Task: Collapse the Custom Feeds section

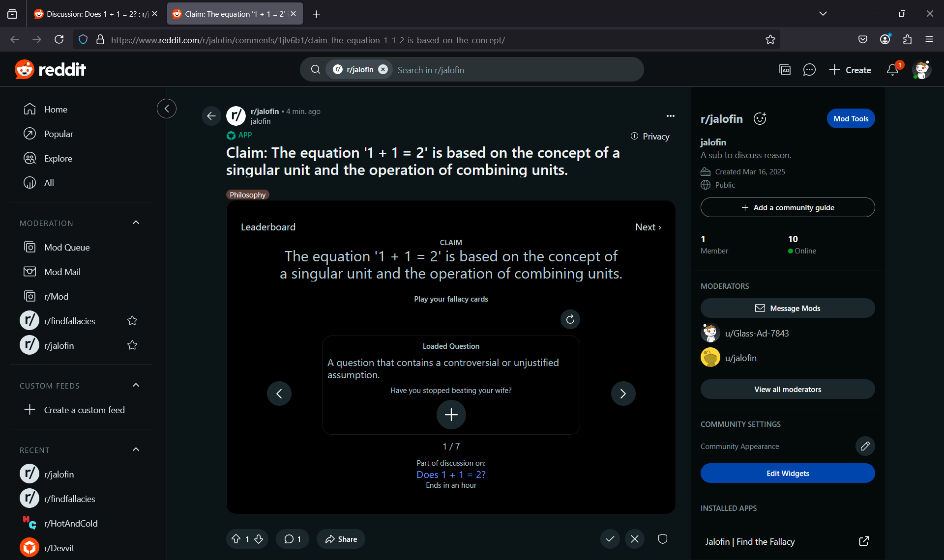Action: (136, 386)
